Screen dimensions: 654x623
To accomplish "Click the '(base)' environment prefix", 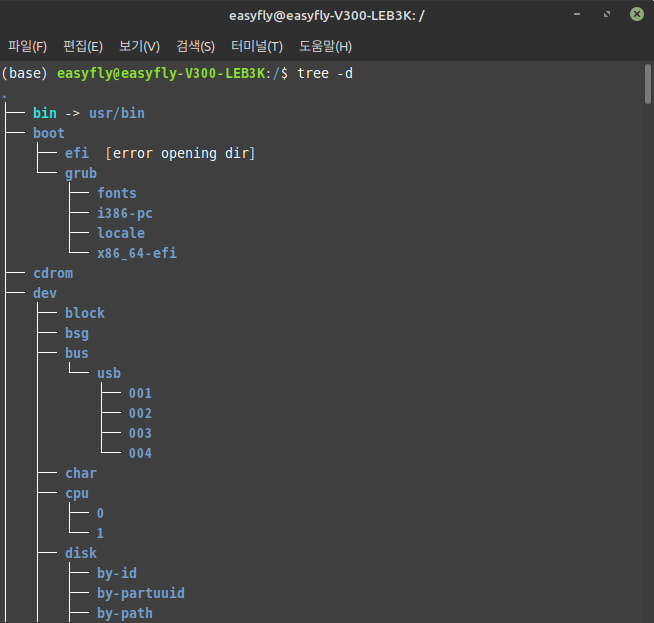I will point(25,73).
